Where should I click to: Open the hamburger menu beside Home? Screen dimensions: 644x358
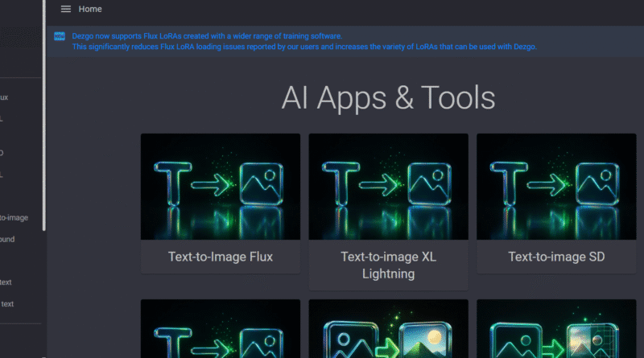(66, 9)
